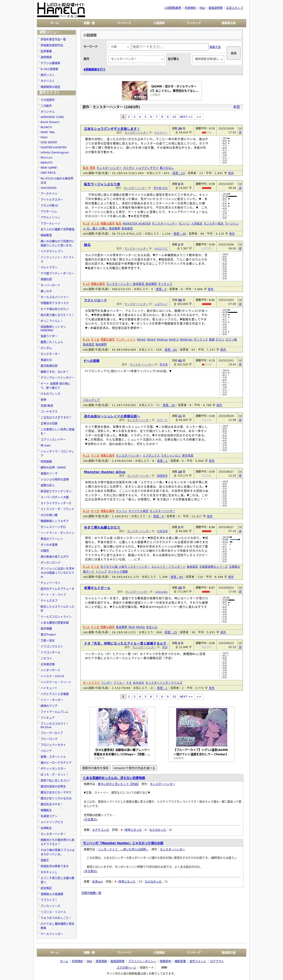The image size is (283, 980).
Task: Open プライバシーポリシー in the footer
Action: tap(142, 961)
